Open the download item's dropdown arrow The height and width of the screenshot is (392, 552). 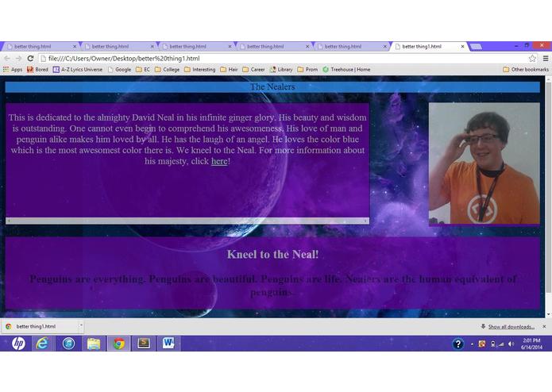81,326
